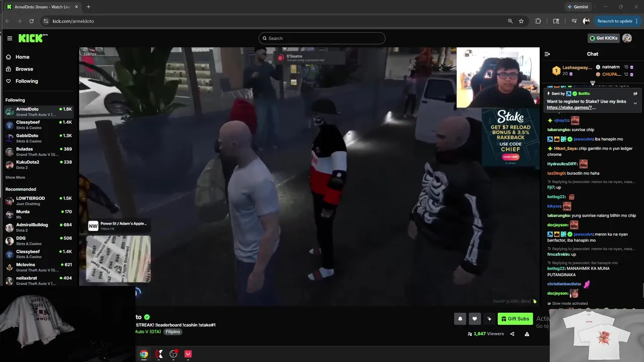The width and height of the screenshot is (644, 362).
Task: Click browser back arrow
Action: point(8,21)
